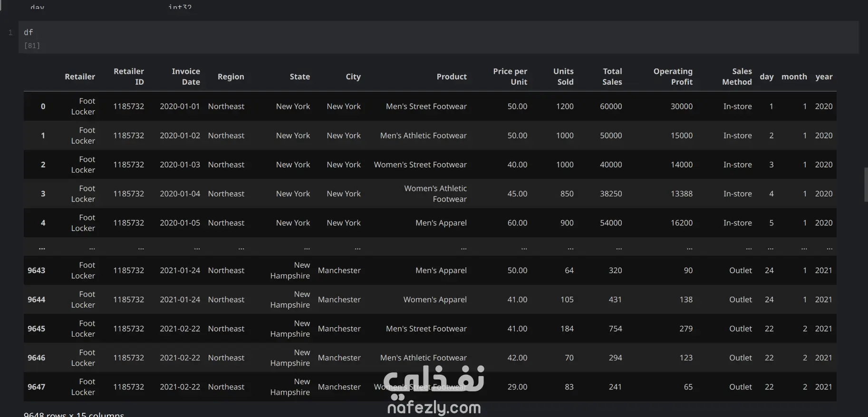Click row index 1
The width and height of the screenshot is (868, 417).
[x=43, y=136]
